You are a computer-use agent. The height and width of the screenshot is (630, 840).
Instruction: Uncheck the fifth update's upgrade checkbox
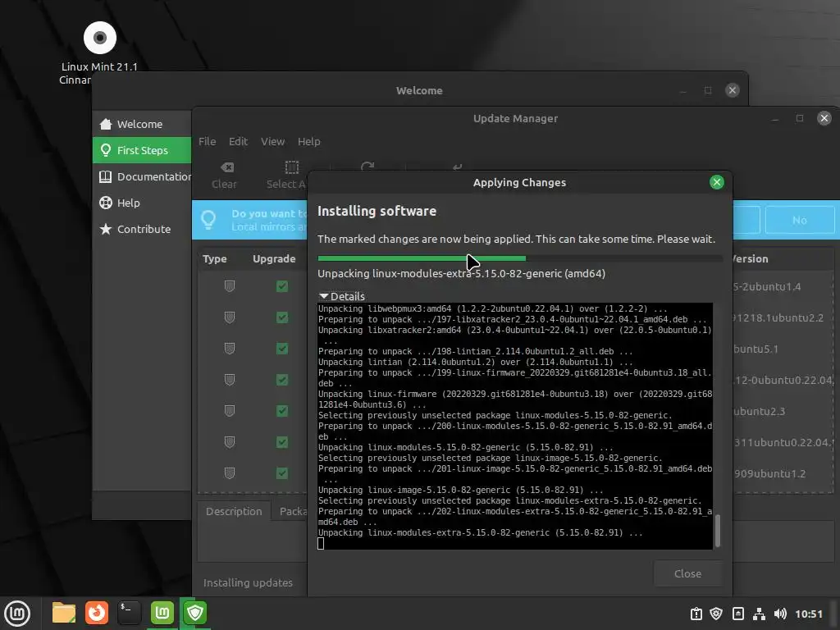pos(282,411)
